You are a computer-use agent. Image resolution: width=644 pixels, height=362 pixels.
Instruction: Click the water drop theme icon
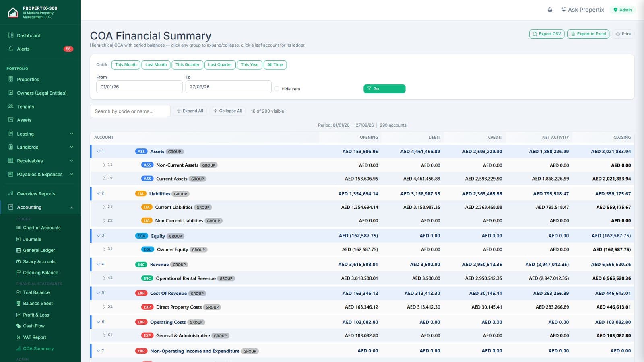550,10
